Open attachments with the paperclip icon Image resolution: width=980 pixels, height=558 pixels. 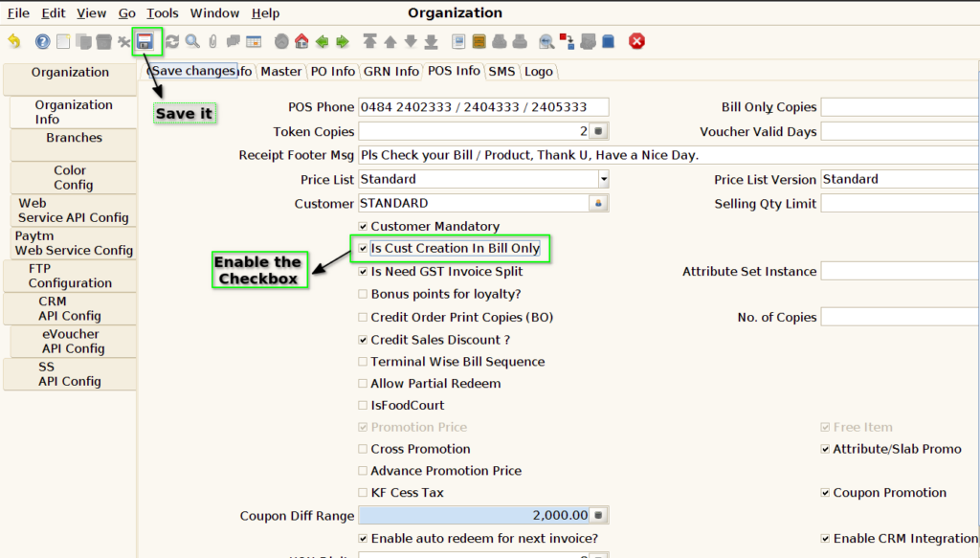pyautogui.click(x=213, y=42)
